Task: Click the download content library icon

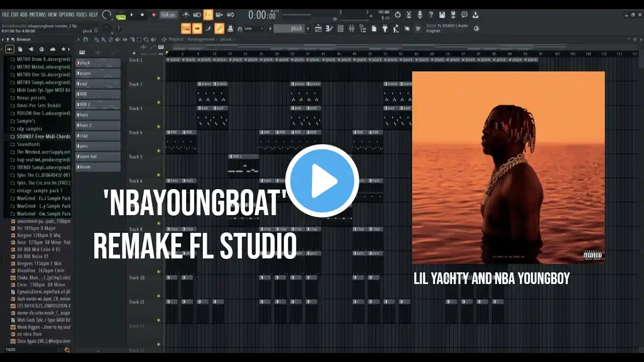Action: [x=475, y=15]
